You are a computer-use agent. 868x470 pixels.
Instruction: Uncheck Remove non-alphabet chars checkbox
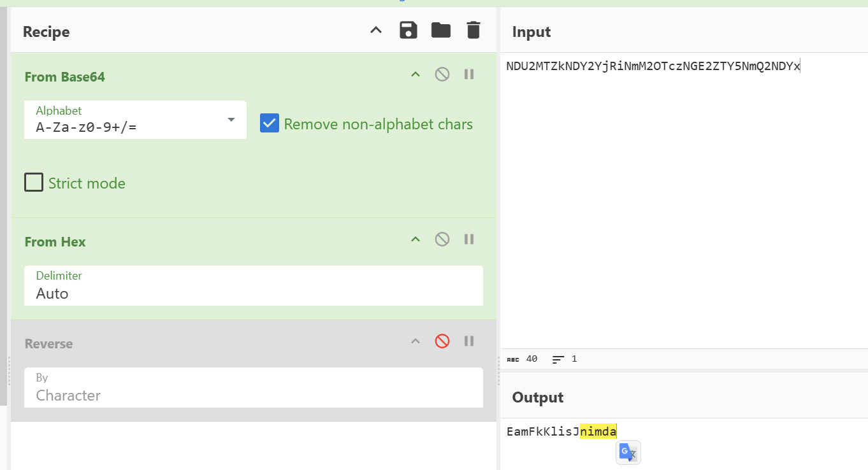(270, 124)
